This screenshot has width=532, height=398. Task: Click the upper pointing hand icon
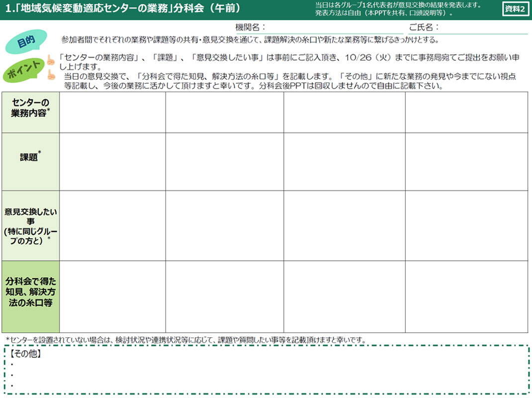point(50,60)
